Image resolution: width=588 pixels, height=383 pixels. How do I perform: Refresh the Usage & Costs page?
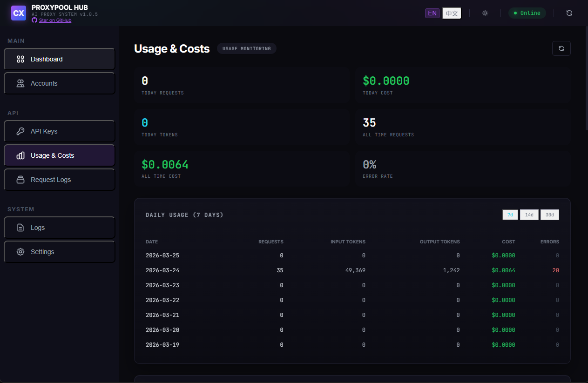pos(561,48)
